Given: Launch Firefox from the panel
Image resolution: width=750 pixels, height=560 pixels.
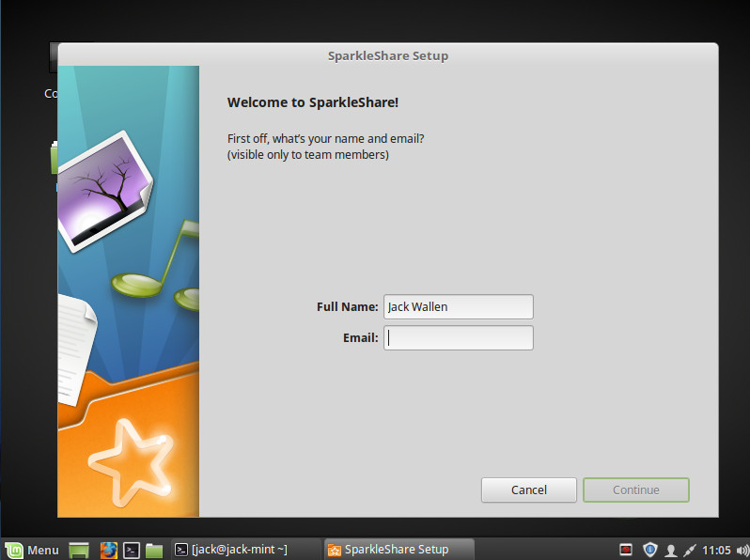Looking at the screenshot, I should tap(108, 550).
